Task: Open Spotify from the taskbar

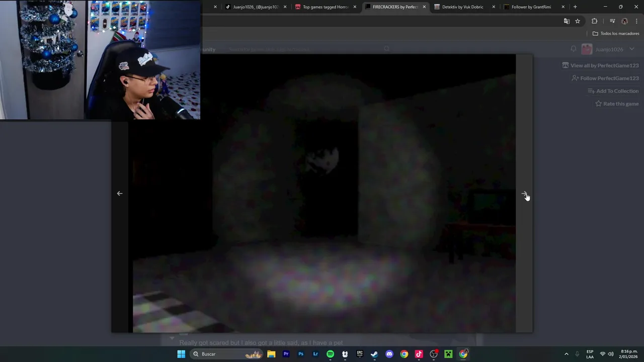Action: 330,354
